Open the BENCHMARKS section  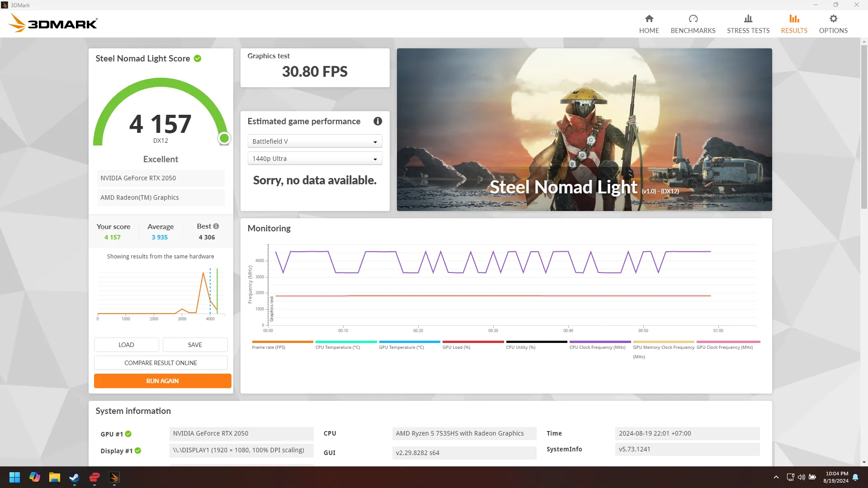693,23
